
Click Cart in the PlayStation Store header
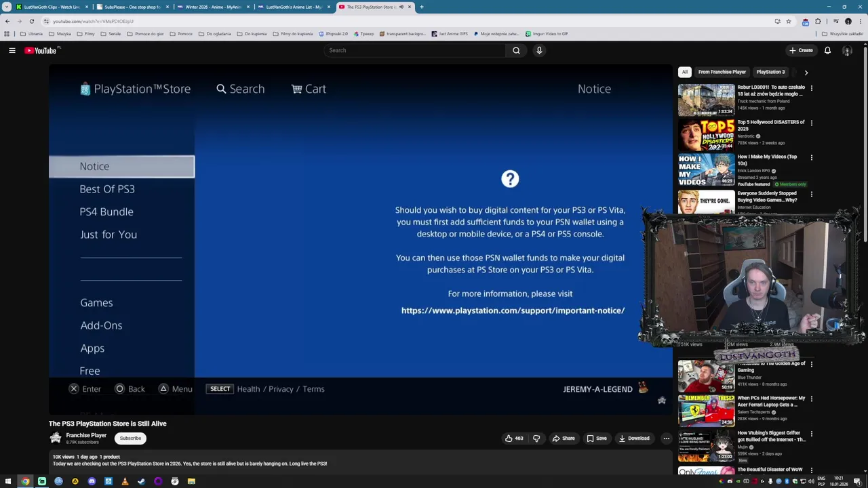[309, 89]
